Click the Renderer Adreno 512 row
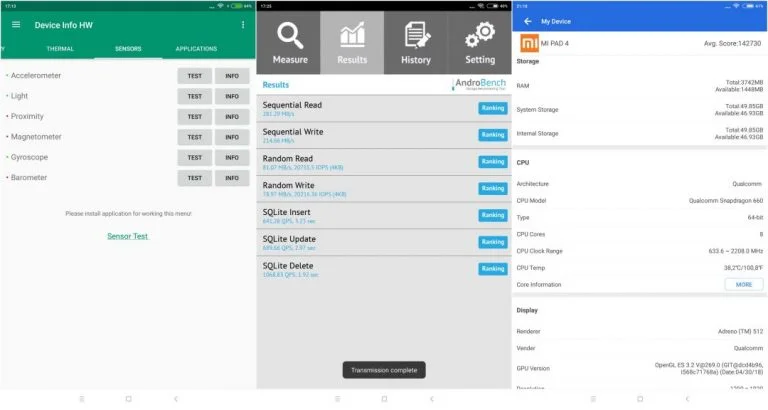 [x=640, y=332]
